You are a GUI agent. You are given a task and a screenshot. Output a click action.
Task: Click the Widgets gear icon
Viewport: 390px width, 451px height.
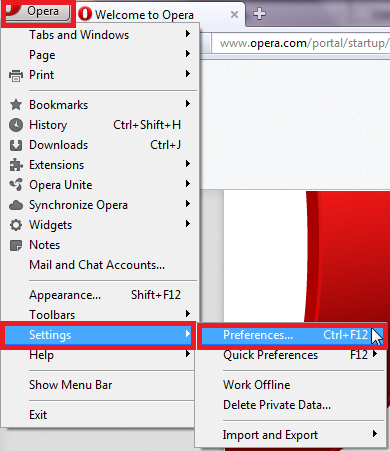point(16,225)
